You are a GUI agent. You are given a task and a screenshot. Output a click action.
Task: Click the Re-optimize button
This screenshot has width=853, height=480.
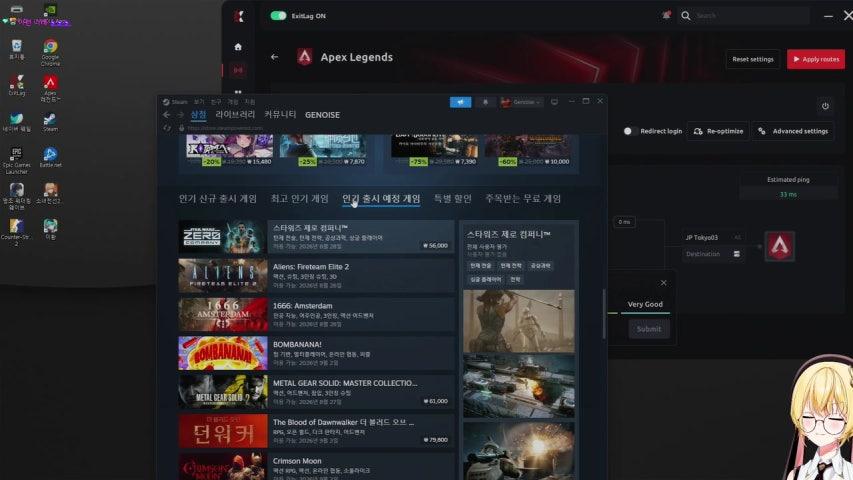718,131
